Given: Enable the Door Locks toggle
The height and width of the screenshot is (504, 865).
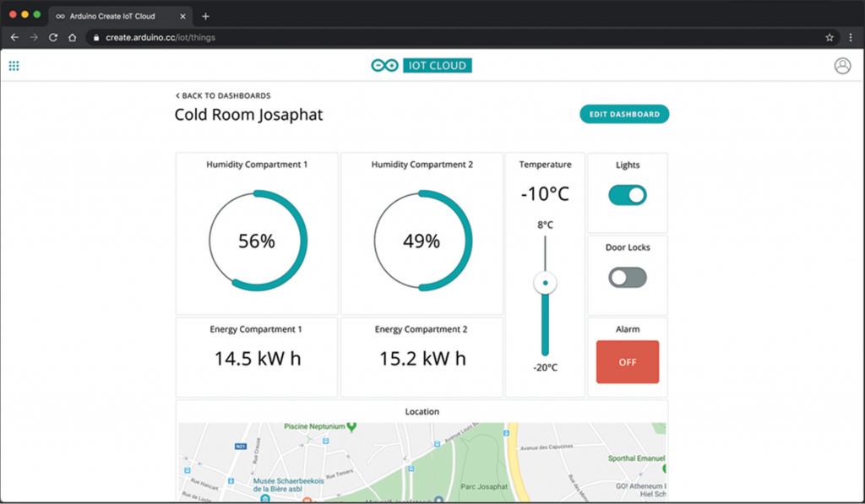Looking at the screenshot, I should [626, 276].
